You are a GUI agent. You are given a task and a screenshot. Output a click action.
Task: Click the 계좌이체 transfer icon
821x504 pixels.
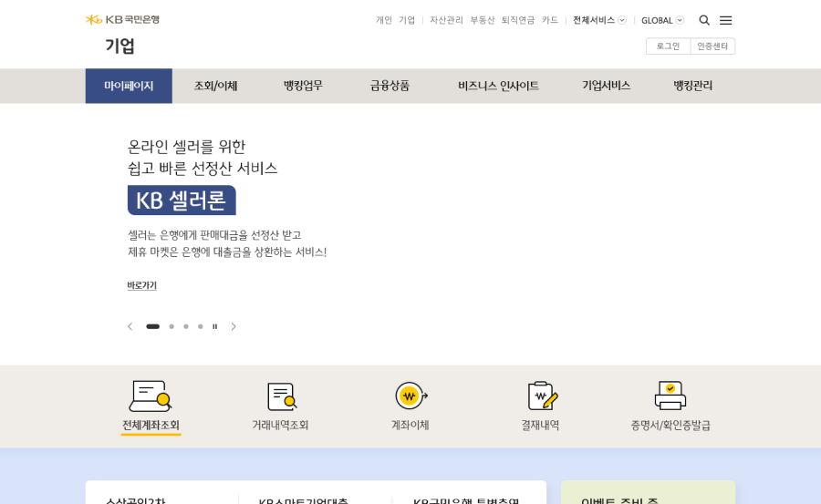click(x=410, y=396)
